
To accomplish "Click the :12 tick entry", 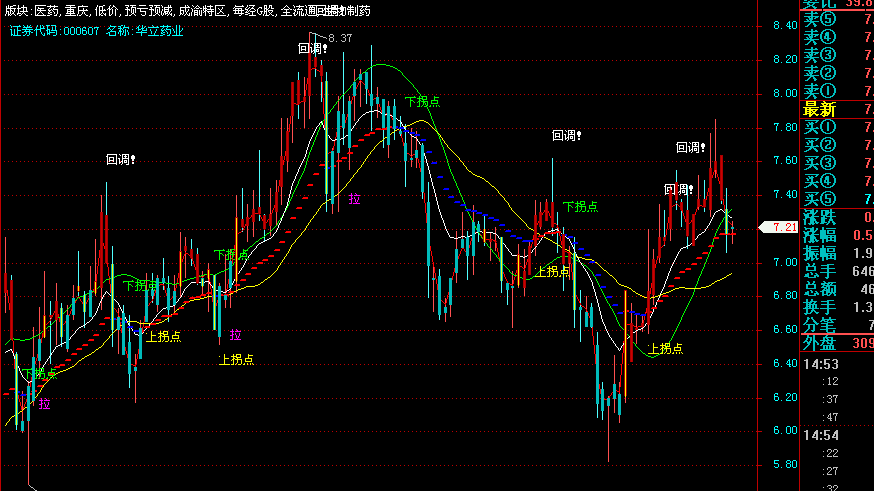I will 830,382.
